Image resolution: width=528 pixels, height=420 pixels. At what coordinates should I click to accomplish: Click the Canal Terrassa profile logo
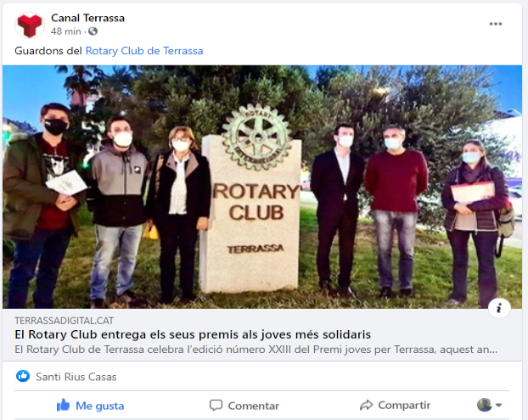click(x=30, y=25)
